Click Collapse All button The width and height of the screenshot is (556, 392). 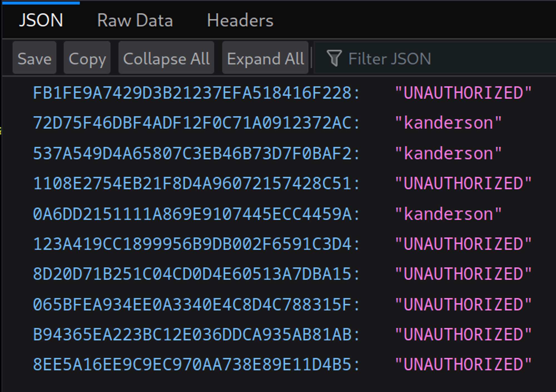[x=166, y=59]
